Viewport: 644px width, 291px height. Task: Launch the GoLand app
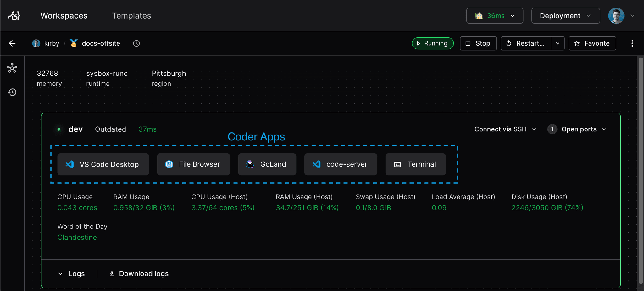[267, 164]
